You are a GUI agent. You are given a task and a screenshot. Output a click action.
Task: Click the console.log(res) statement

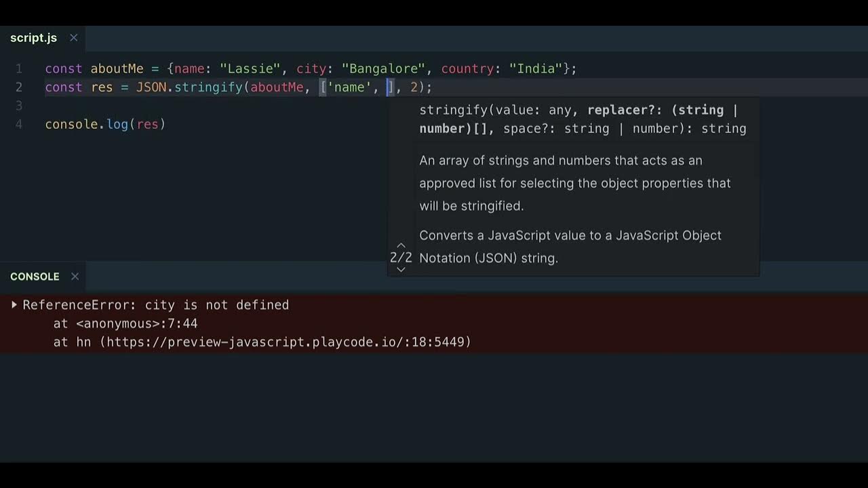pos(106,125)
